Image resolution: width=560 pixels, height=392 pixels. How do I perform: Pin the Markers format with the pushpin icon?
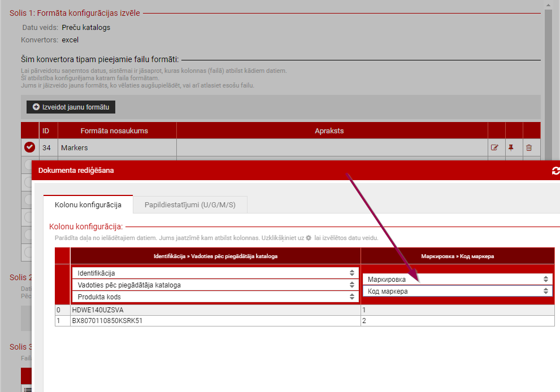click(511, 148)
